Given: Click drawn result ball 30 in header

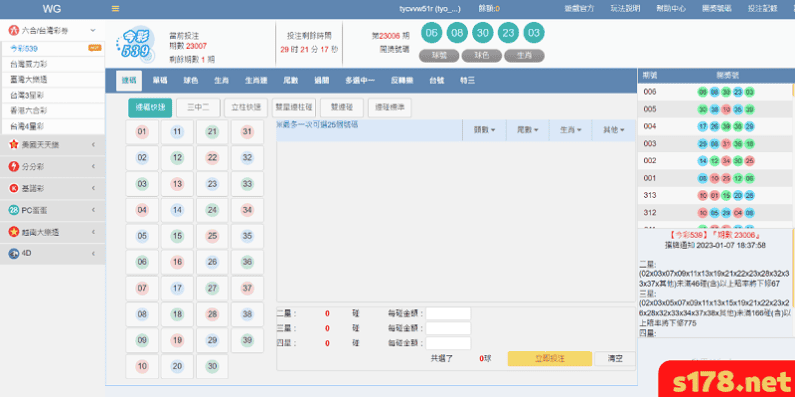Looking at the screenshot, I should click(x=483, y=33).
